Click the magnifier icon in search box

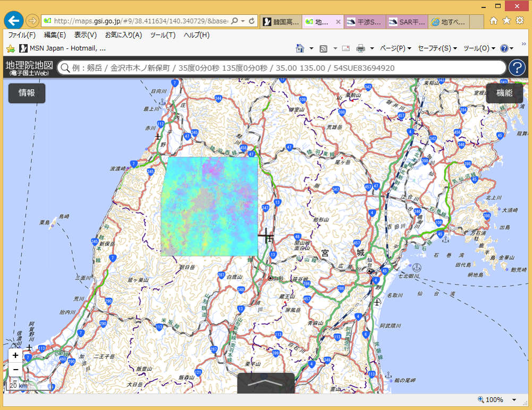(65, 68)
